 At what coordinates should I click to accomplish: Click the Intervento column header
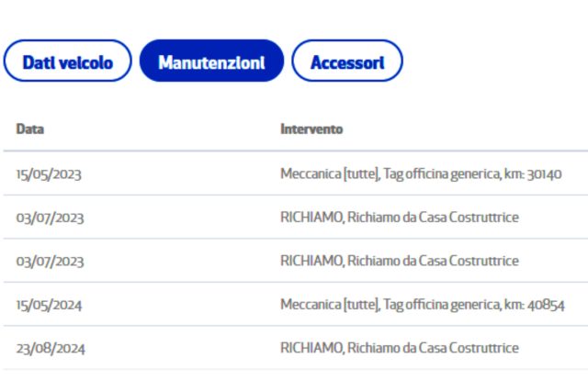click(311, 129)
